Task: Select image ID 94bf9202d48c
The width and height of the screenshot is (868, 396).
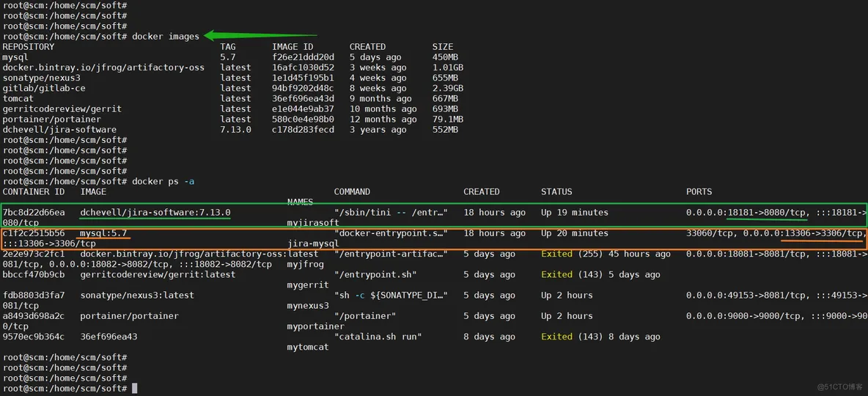Action: click(x=303, y=88)
